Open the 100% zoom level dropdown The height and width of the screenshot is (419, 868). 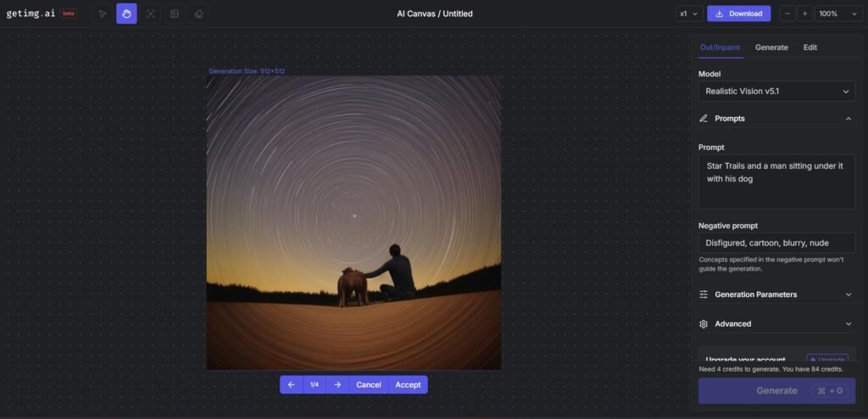(835, 14)
